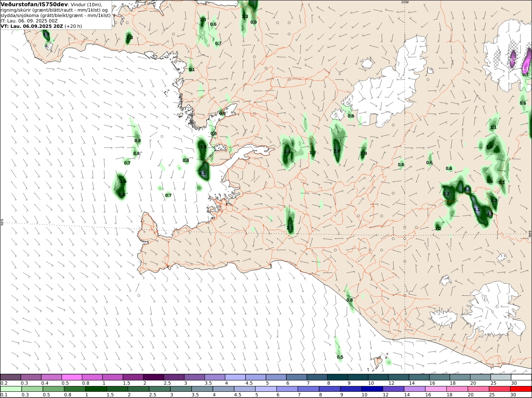Select the dark blue swatch labeled 10, bottom legend
The image size is (532, 398).
pyautogui.click(x=372, y=389)
